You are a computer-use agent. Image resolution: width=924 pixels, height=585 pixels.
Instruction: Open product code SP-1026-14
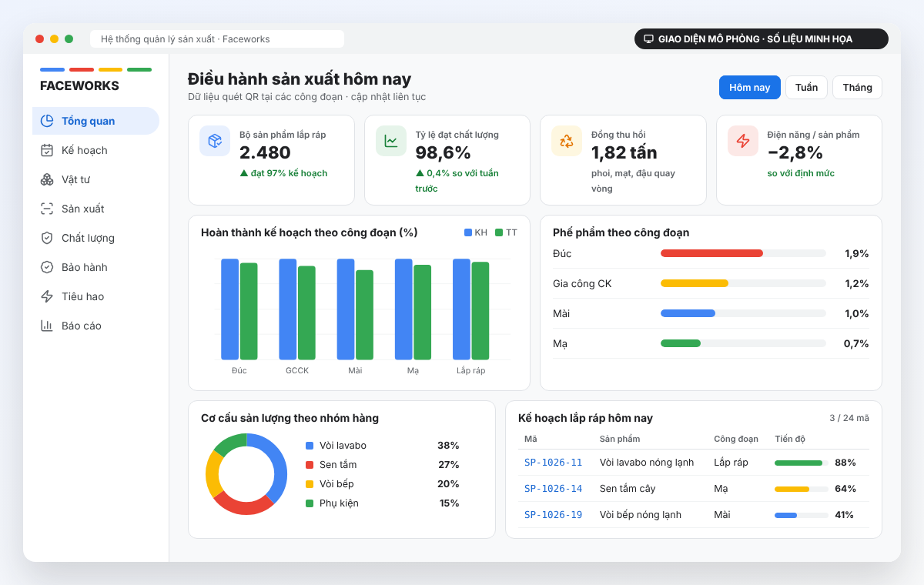[x=553, y=489]
